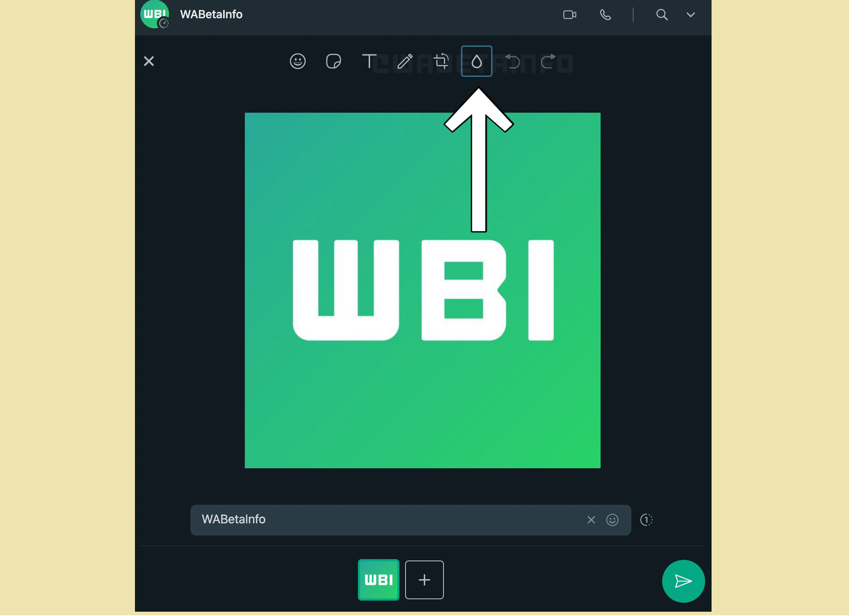Image resolution: width=849 pixels, height=616 pixels.
Task: Toggle view once mode
Action: point(646,520)
